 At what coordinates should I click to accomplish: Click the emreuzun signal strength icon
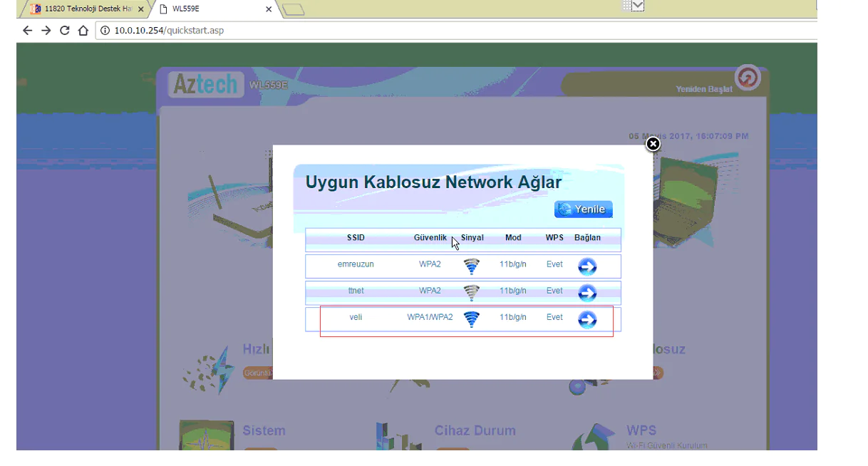(472, 266)
